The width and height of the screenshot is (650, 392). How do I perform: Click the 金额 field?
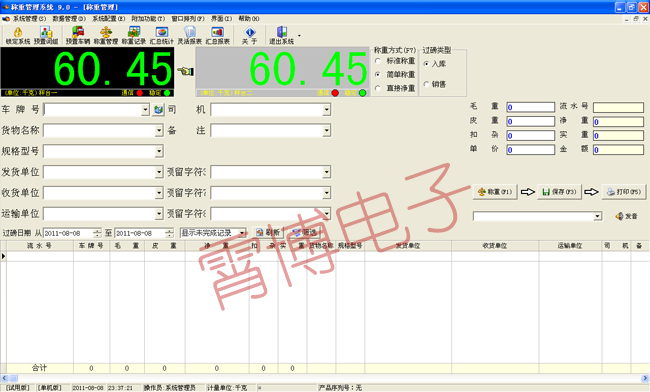pos(618,150)
